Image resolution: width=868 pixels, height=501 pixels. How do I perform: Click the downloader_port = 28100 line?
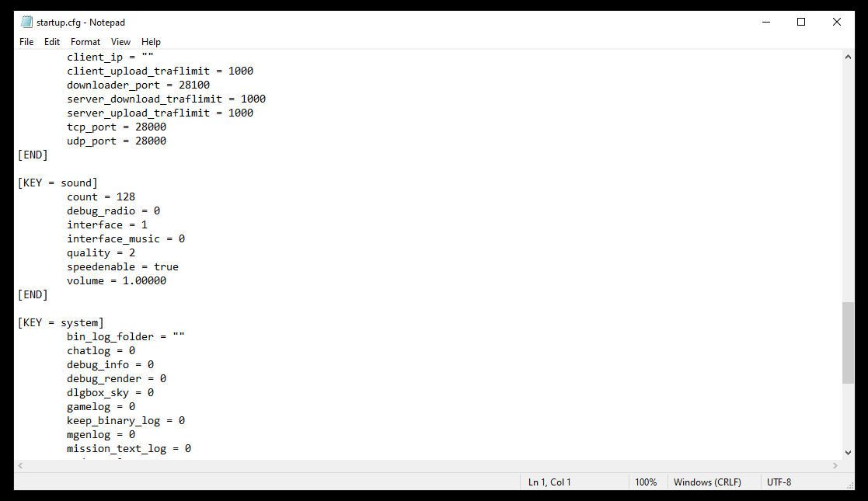point(138,85)
